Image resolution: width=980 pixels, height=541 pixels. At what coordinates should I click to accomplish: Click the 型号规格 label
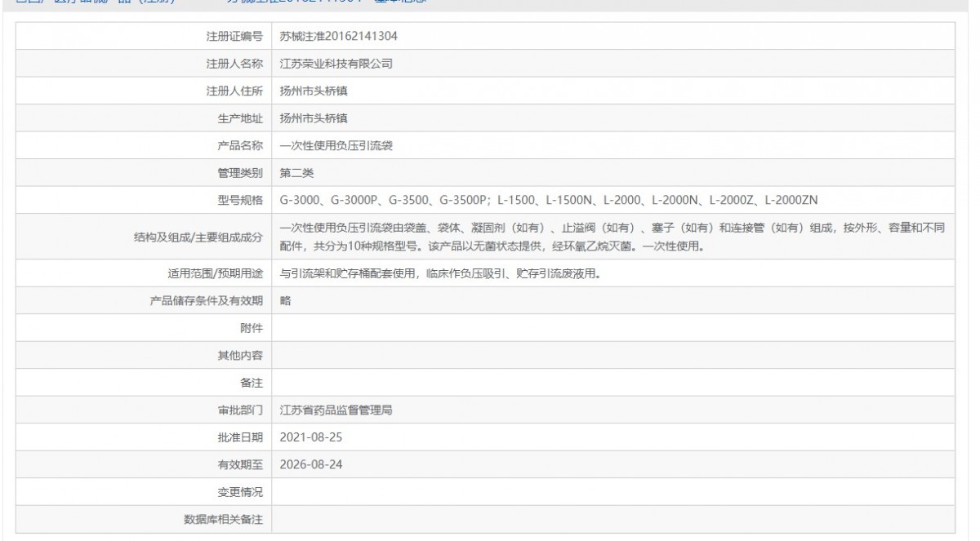tap(240, 200)
